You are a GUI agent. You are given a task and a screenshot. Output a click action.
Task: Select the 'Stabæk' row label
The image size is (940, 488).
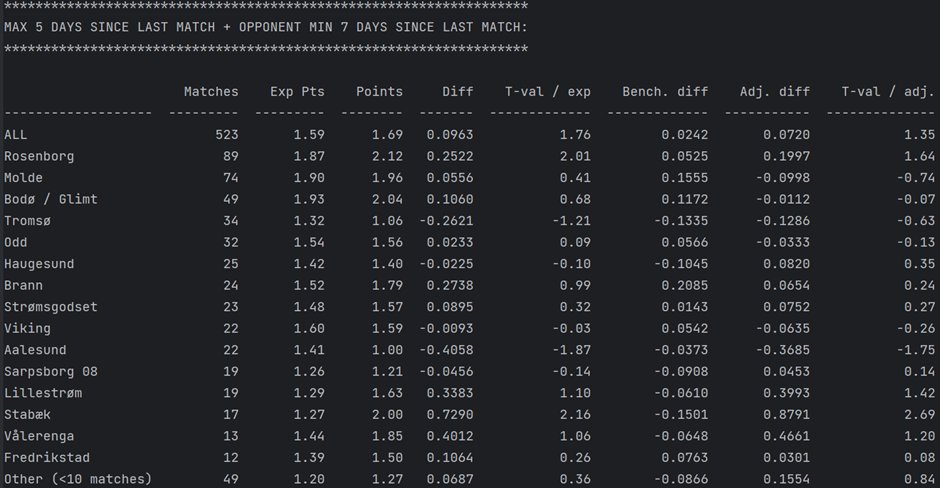(x=28, y=415)
